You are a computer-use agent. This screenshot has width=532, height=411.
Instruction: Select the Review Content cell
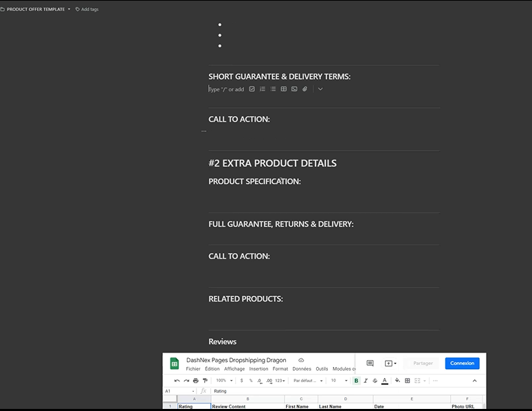pos(247,406)
